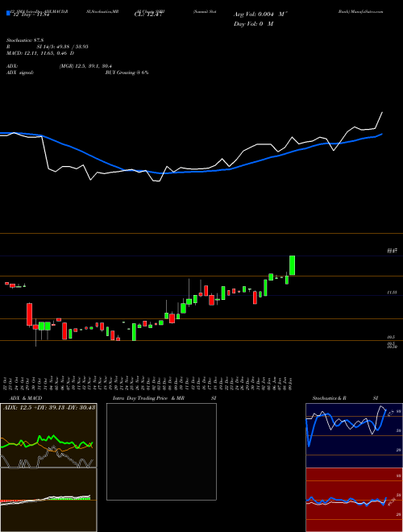
Task: Click the 'ADX & MACD' panel title
Action: (26, 398)
